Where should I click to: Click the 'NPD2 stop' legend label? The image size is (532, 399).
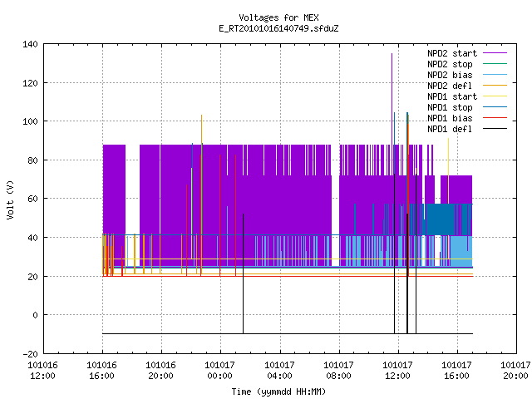450,64
